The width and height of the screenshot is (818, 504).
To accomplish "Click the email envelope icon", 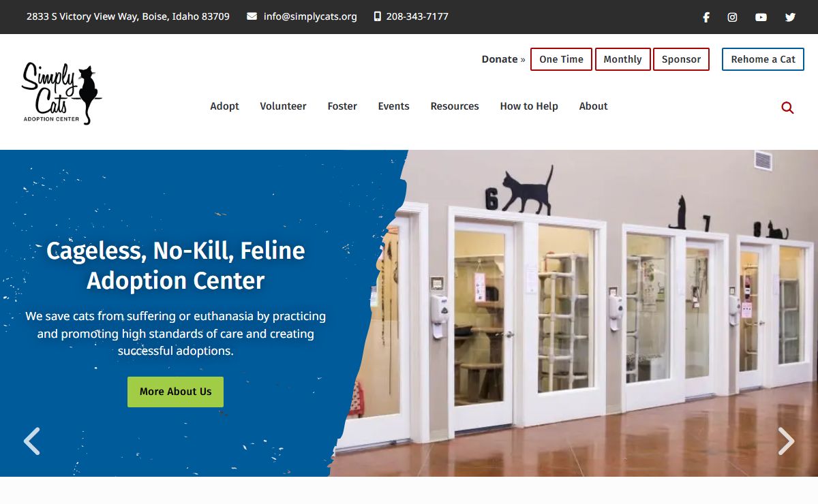I will (252, 16).
